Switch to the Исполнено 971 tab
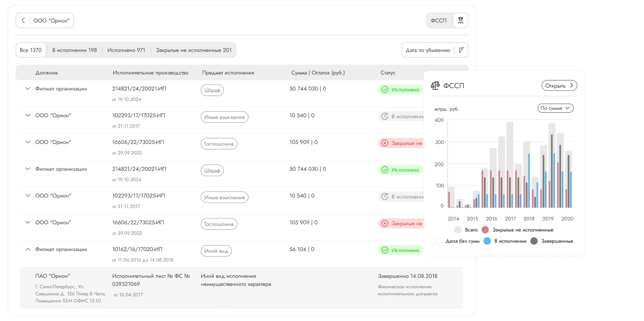The height and width of the screenshot is (321, 644). pos(126,50)
